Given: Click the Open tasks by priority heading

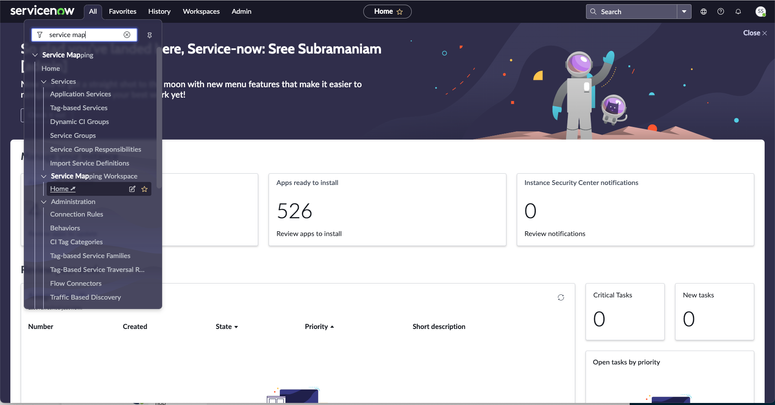Looking at the screenshot, I should (626, 362).
